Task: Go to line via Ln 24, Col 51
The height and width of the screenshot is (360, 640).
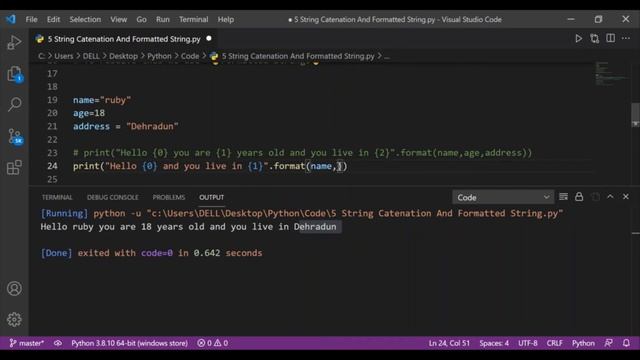Action: (449, 343)
